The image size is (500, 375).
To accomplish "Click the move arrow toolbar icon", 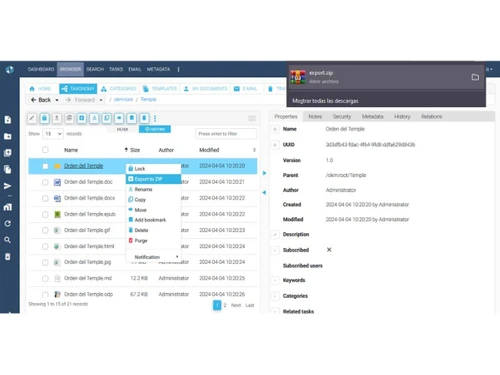I will pyautogui.click(x=119, y=118).
